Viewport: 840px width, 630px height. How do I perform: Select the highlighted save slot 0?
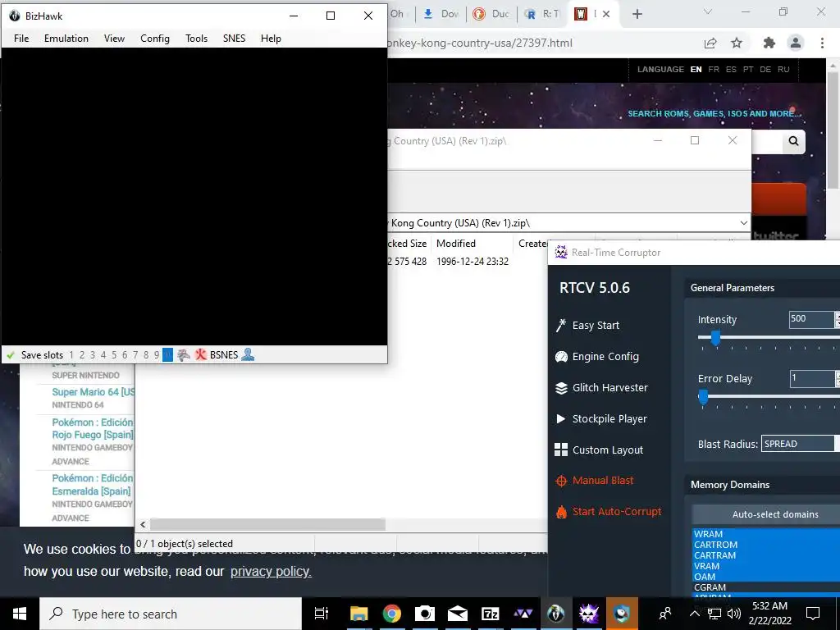click(x=167, y=355)
